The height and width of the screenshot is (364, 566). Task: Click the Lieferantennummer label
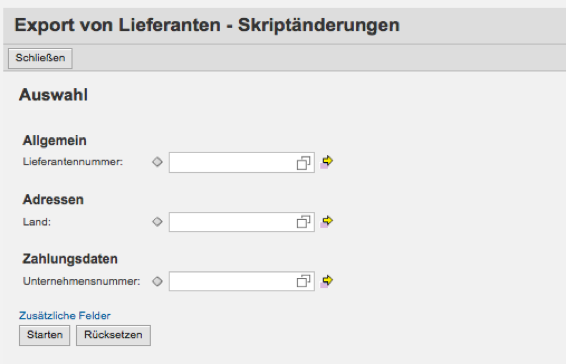(x=73, y=162)
